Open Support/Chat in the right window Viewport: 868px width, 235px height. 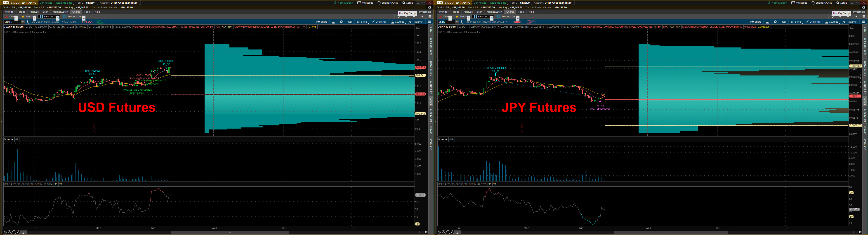[821, 3]
